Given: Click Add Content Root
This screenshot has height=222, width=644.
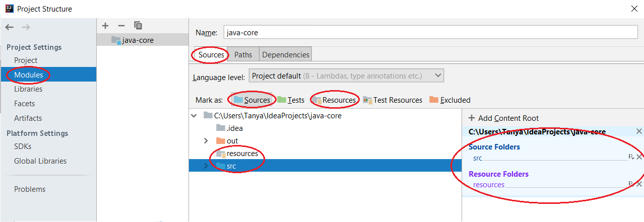Looking at the screenshot, I should 503,118.
